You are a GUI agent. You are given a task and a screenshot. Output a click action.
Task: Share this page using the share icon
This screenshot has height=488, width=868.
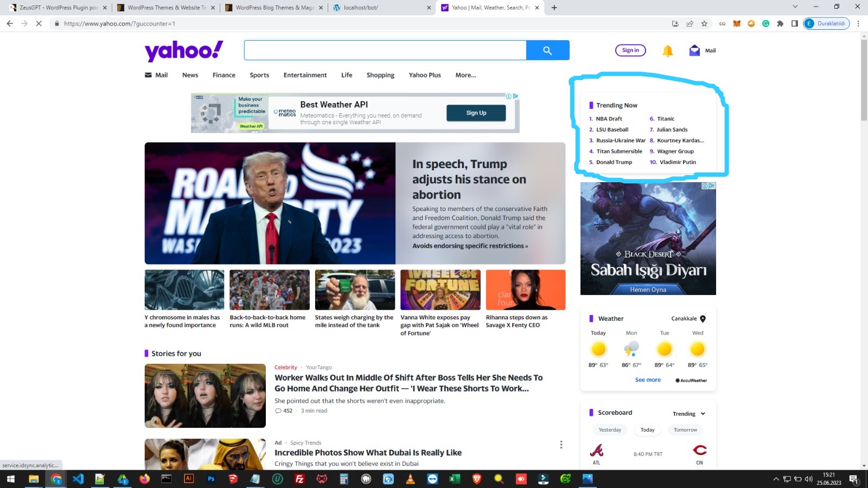click(x=690, y=23)
